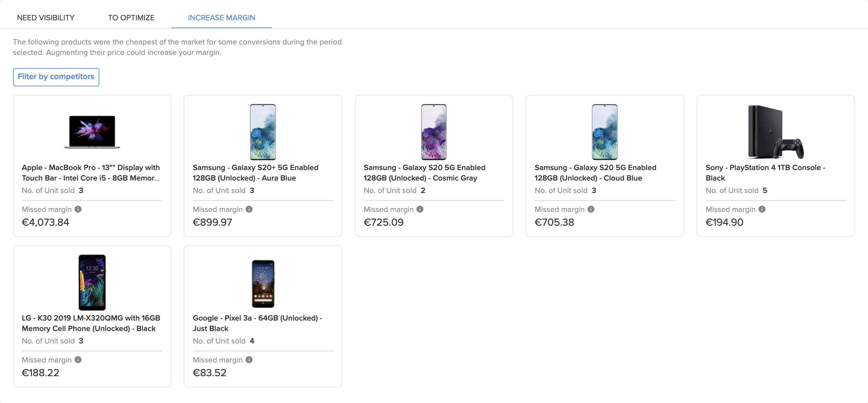This screenshot has width=868, height=403.
Task: Open the Filter by competitors button
Action: pyautogui.click(x=56, y=77)
